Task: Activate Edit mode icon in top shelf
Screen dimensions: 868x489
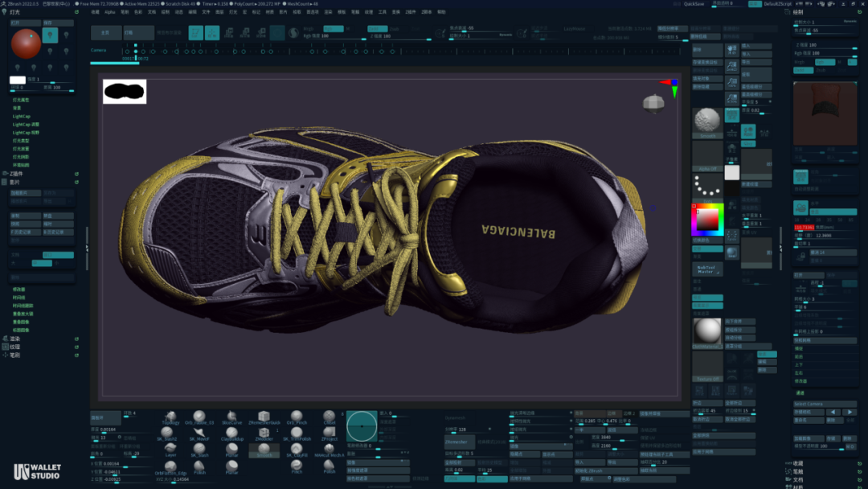Action: point(195,33)
